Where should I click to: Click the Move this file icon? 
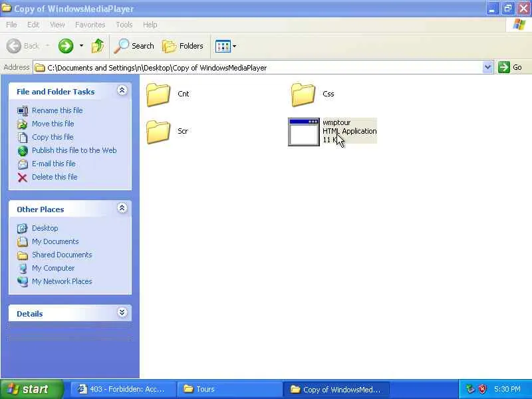point(23,124)
